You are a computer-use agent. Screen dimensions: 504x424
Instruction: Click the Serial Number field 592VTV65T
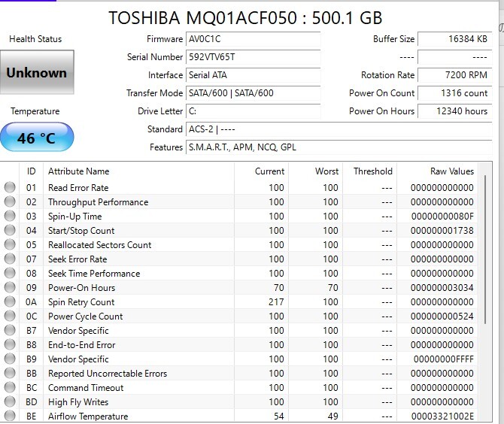254,57
